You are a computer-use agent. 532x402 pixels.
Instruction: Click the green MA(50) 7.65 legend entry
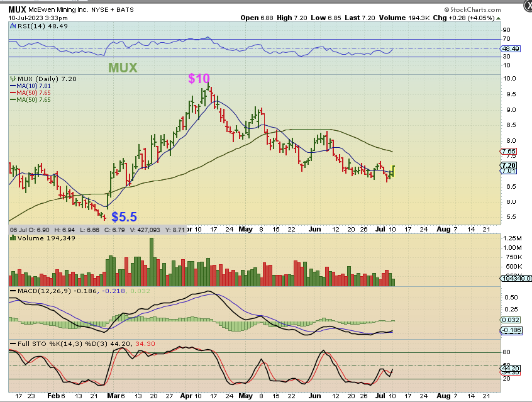tap(30, 100)
